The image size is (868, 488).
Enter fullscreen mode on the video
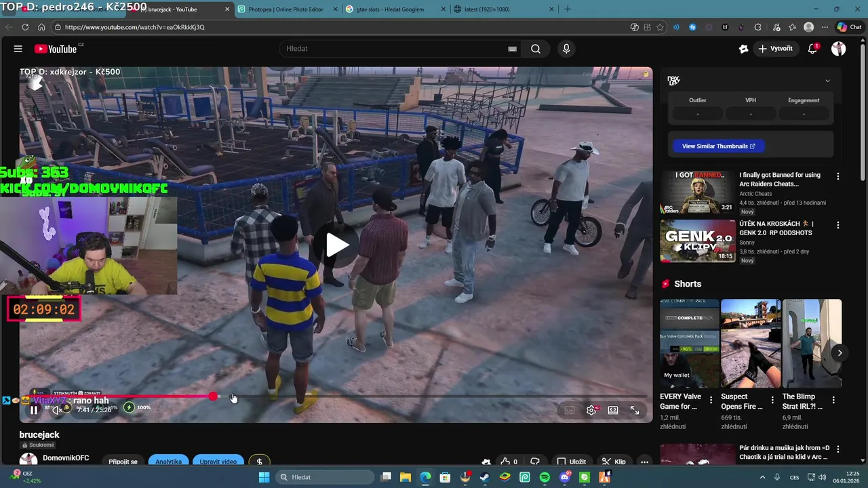pos(635,410)
